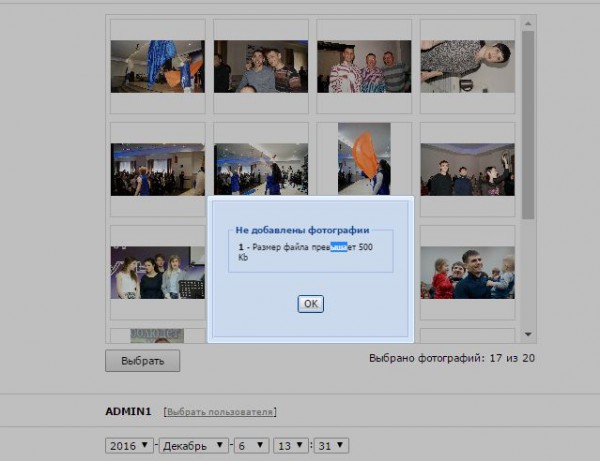This screenshot has height=461, width=600.
Task: Click the gallery scrollbar down arrow
Action: pos(528,334)
